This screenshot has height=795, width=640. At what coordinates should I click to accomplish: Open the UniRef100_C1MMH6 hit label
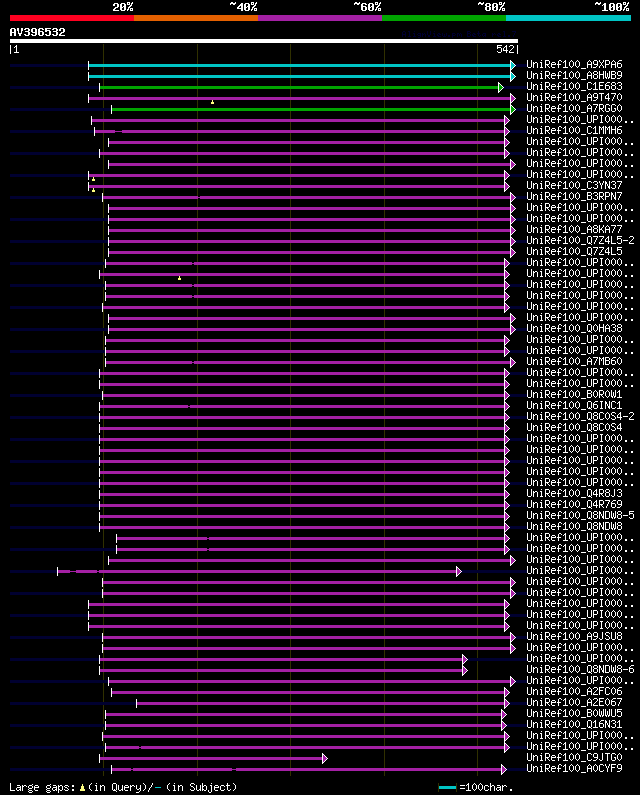[x=574, y=130]
